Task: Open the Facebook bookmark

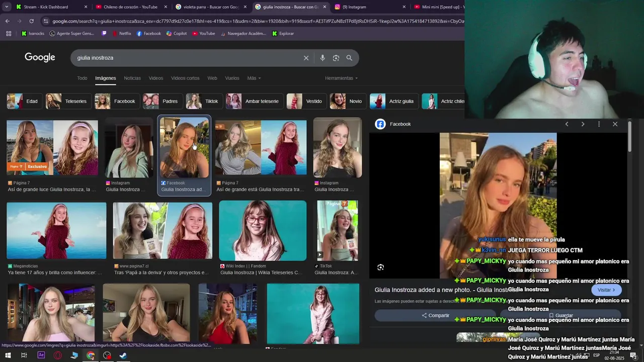Action: pos(148,34)
